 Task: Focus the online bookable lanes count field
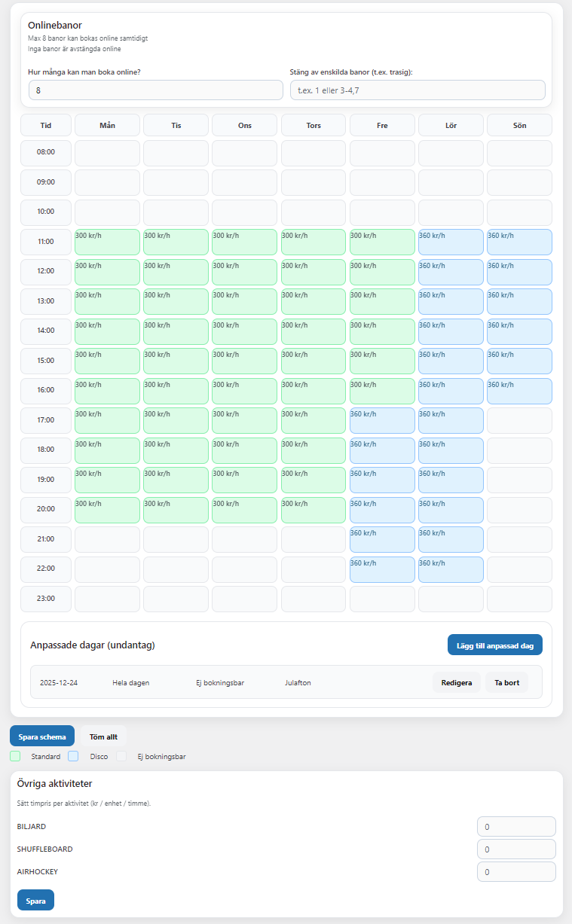click(x=155, y=90)
